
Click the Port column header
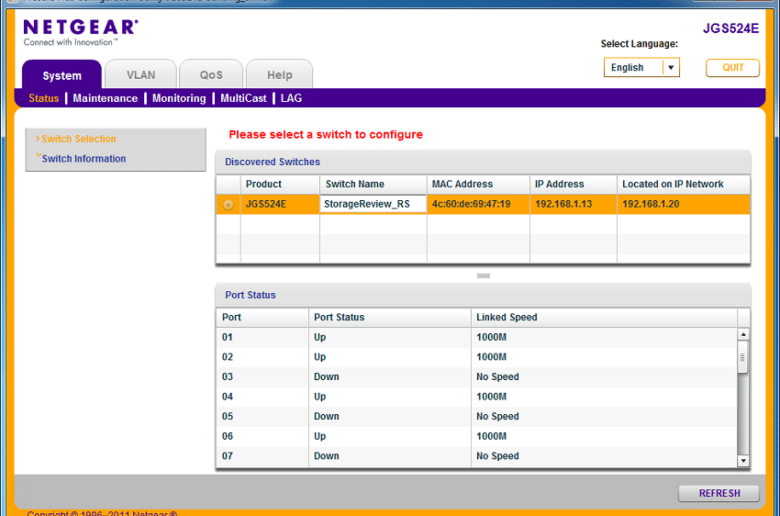pyautogui.click(x=262, y=317)
